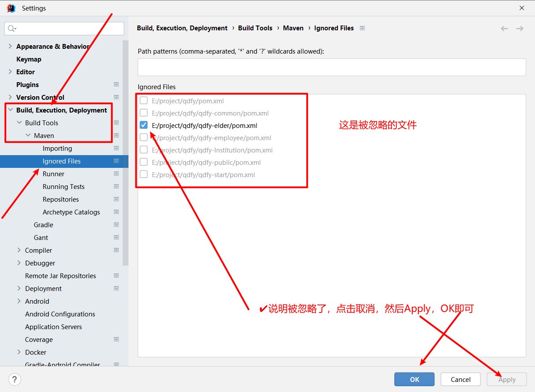Expand the Compiler node
535x392 pixels.
point(19,250)
